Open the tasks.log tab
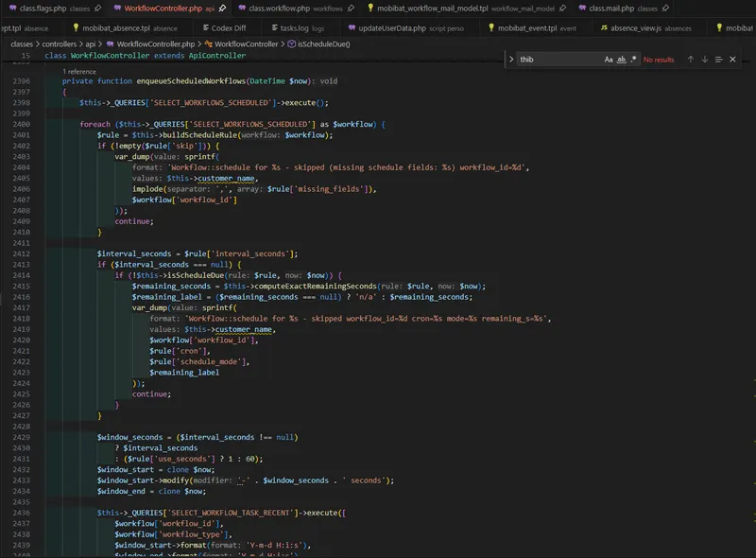The height and width of the screenshot is (558, 756). (x=298, y=28)
